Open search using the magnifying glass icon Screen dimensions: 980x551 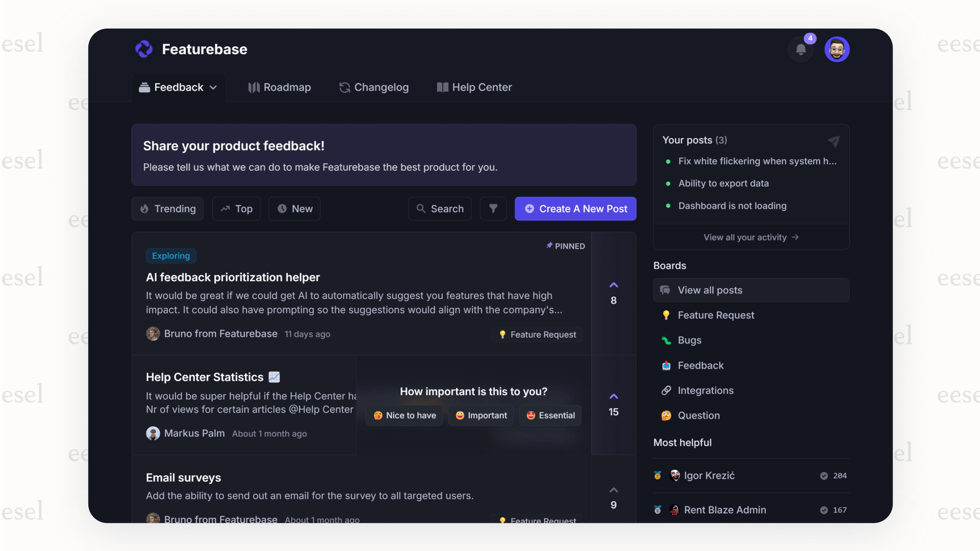[421, 209]
